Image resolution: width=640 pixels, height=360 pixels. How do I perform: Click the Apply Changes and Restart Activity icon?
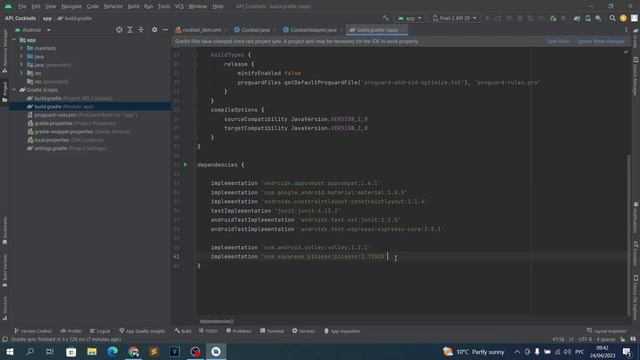(x=498, y=18)
